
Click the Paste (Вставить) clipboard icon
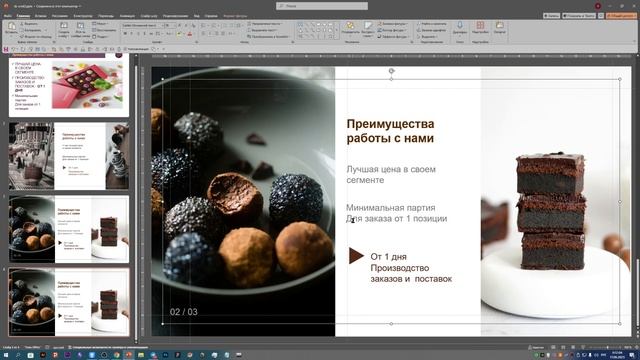pyautogui.click(x=11, y=27)
